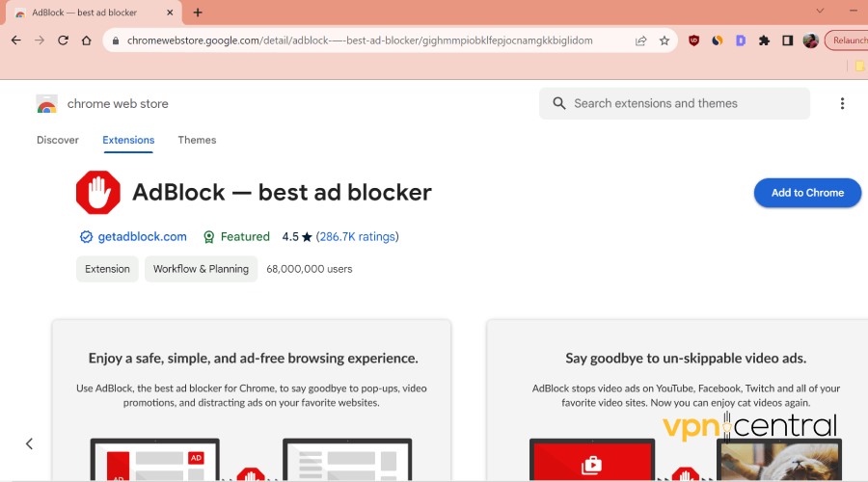Open the 286.7K ratings link
This screenshot has width=868, height=482.
358,237
